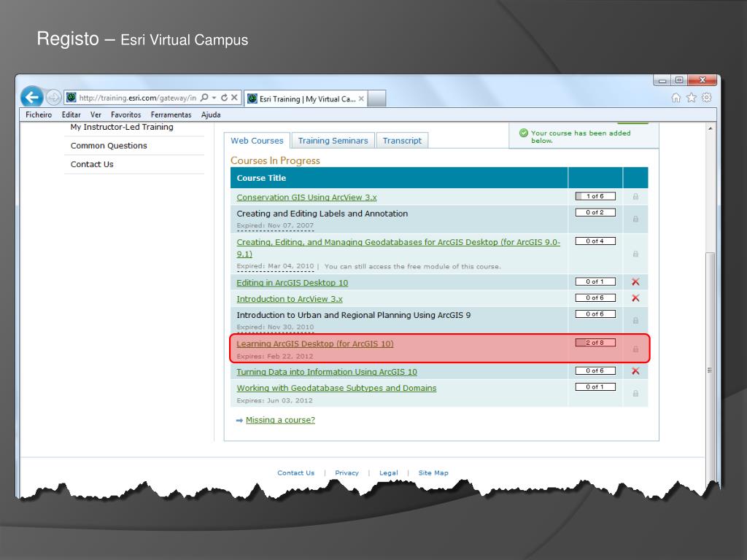Click the vertical scrollbar up arrow

[x=711, y=128]
